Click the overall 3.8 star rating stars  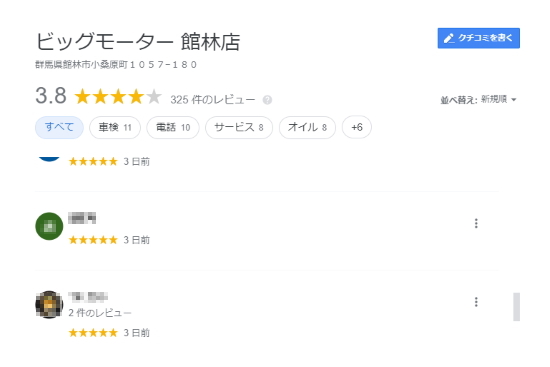click(118, 96)
